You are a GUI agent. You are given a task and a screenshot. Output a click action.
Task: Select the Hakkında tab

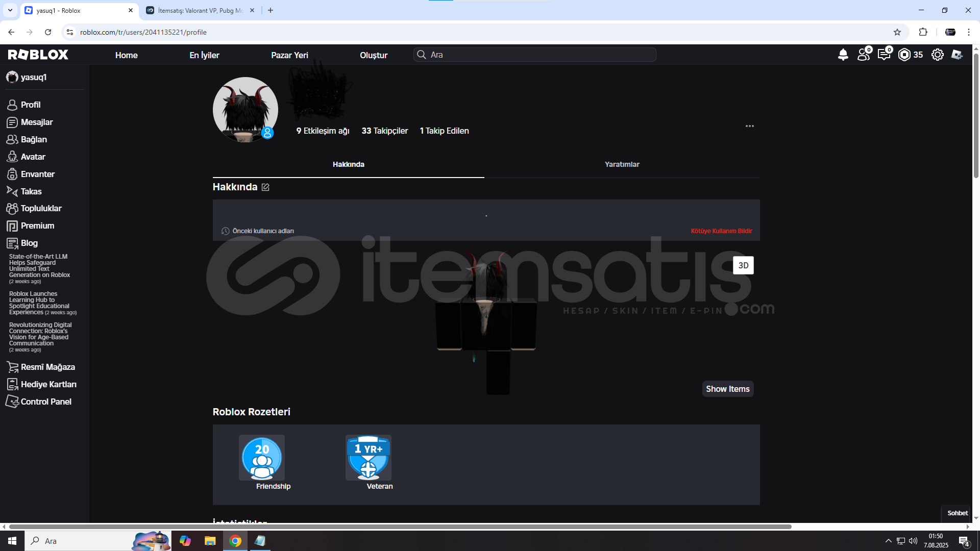pos(348,164)
